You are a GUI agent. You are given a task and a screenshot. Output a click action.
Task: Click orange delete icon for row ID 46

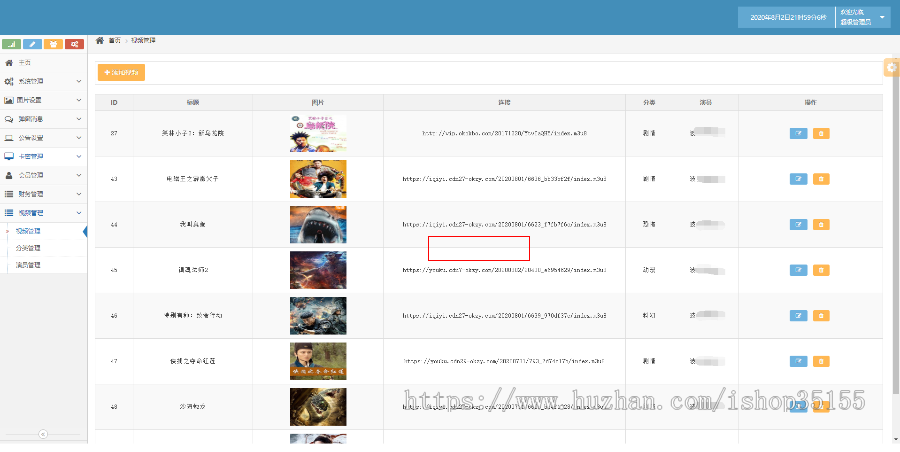[x=821, y=315]
